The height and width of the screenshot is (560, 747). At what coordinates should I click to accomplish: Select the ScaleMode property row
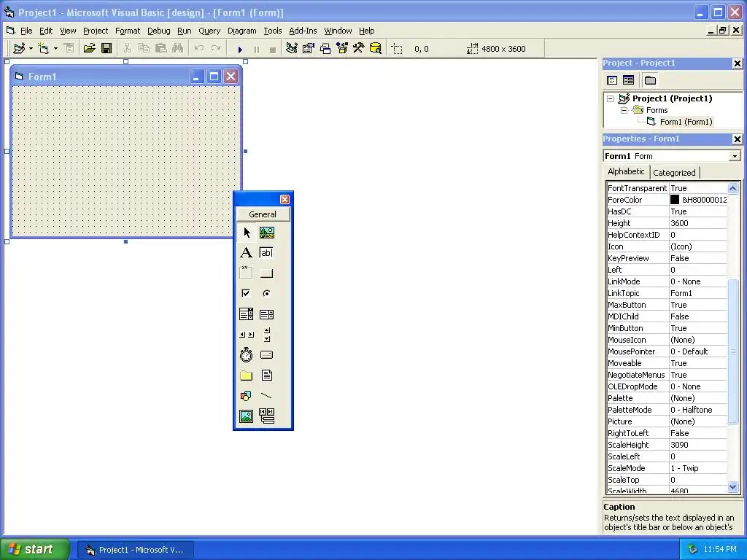coord(667,468)
